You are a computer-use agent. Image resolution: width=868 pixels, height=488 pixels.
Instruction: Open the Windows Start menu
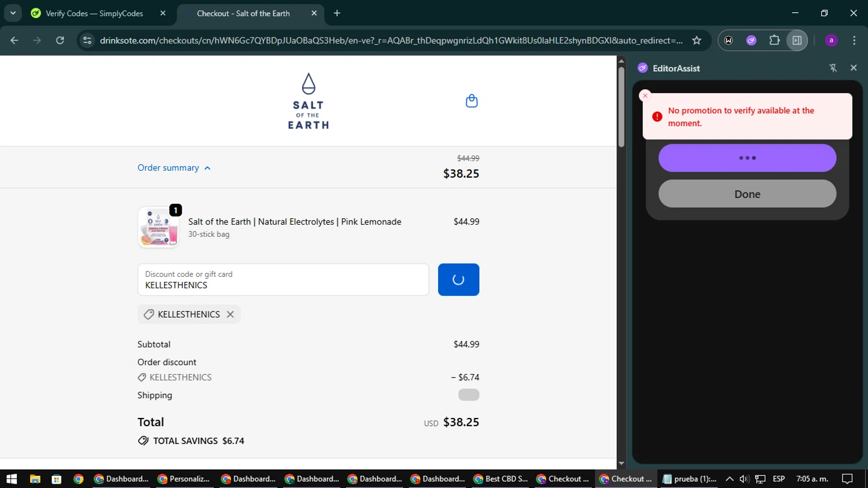(12, 479)
